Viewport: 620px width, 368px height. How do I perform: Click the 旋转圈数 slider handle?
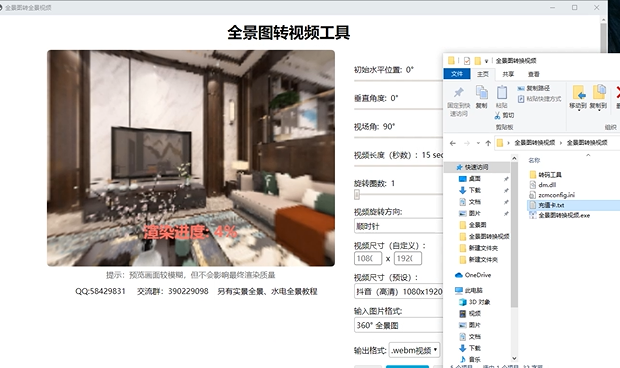pos(357,194)
